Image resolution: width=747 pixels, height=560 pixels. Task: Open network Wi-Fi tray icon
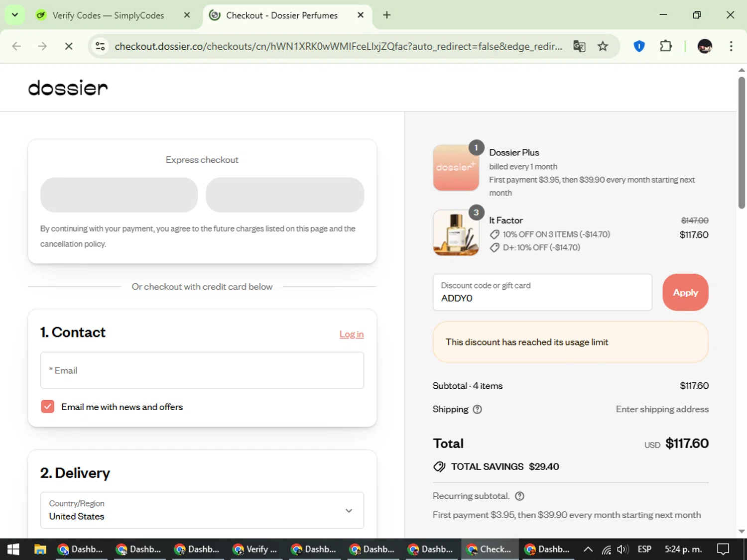click(x=606, y=549)
